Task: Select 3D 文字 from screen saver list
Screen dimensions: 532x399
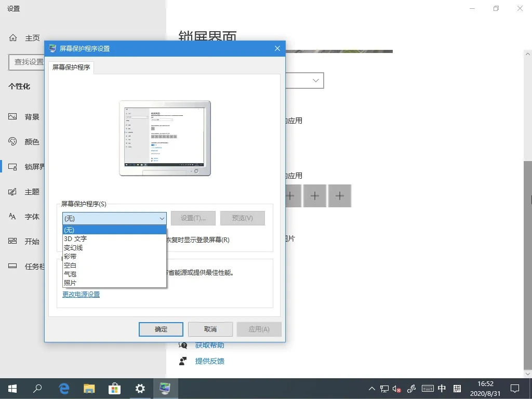Action: (x=75, y=239)
